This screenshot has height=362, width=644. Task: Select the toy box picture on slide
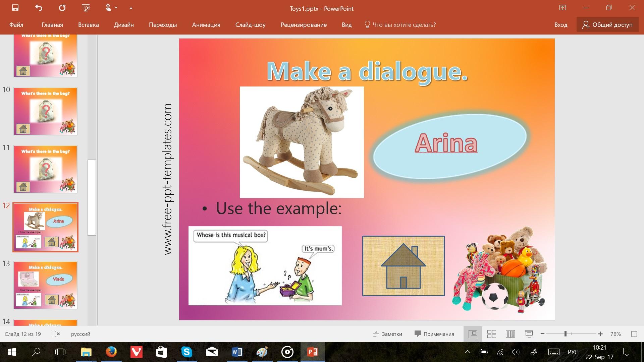click(500, 269)
